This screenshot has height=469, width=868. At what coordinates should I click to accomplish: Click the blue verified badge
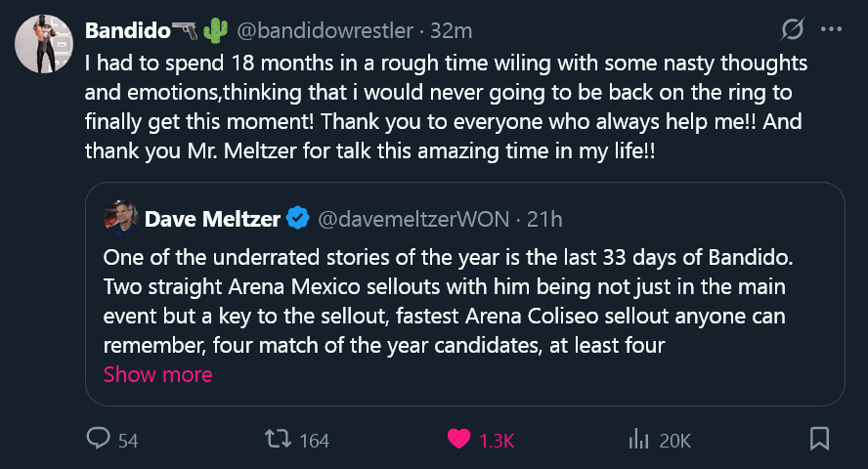[x=297, y=219]
